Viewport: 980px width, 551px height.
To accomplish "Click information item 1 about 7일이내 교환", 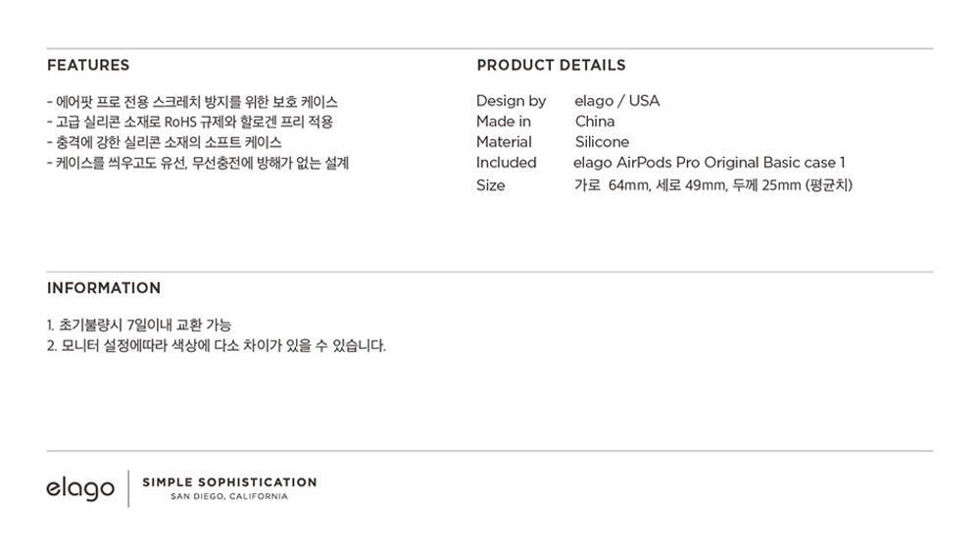I will [139, 326].
